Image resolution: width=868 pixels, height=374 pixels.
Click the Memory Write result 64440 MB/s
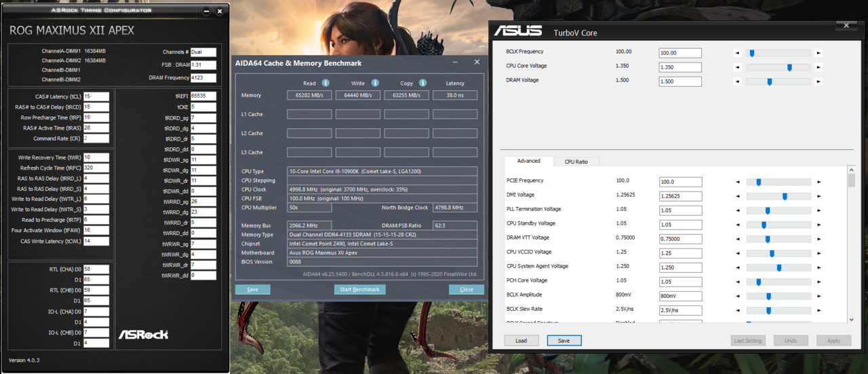358,95
